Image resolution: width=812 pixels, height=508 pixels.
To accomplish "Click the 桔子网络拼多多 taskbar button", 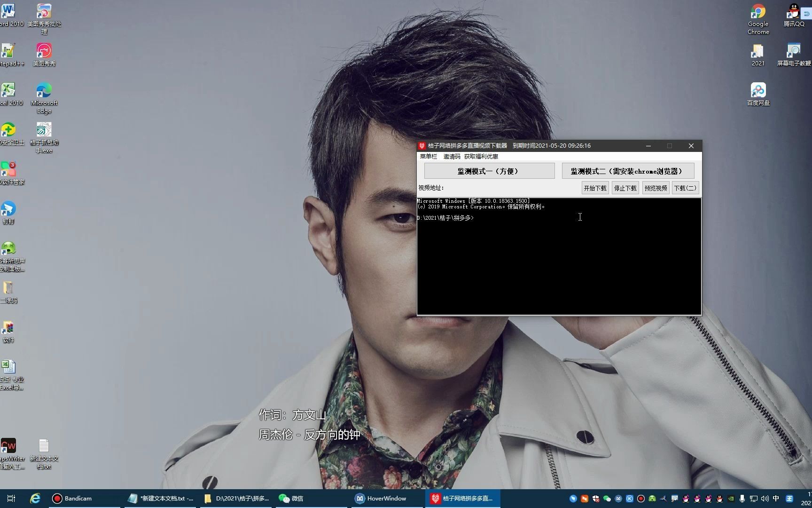I will coord(463,499).
